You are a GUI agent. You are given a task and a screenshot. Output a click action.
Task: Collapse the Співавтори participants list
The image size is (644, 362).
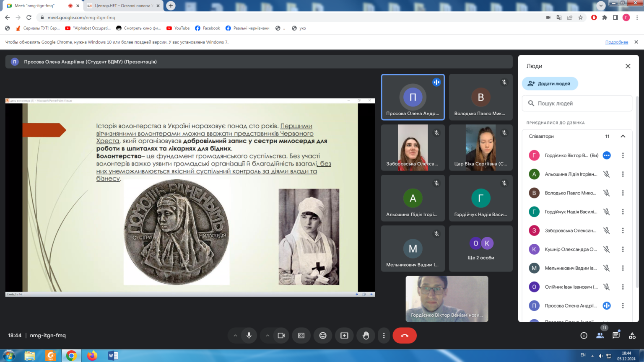point(623,136)
